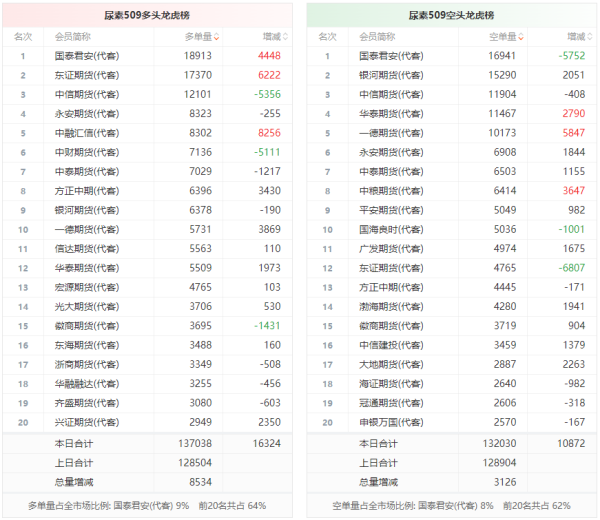Click 尿素509多头龙虎榜 table title
This screenshot has height=520, width=600.
point(147,15)
